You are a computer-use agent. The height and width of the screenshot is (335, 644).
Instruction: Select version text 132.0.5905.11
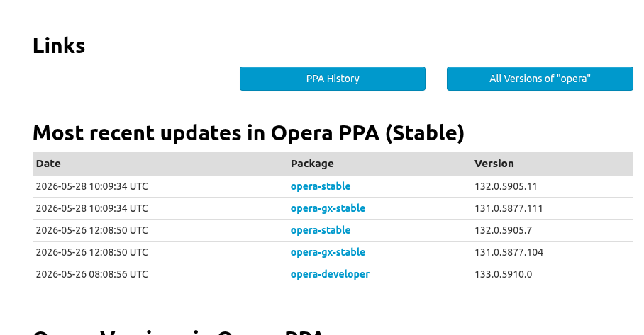pos(506,186)
